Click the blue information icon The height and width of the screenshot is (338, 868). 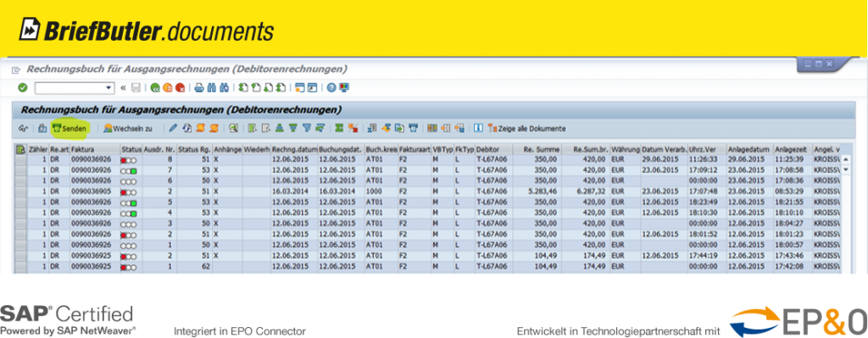(478, 129)
